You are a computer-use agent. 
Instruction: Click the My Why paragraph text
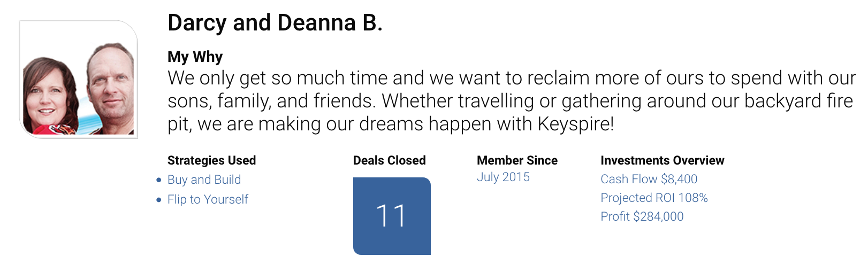click(511, 101)
